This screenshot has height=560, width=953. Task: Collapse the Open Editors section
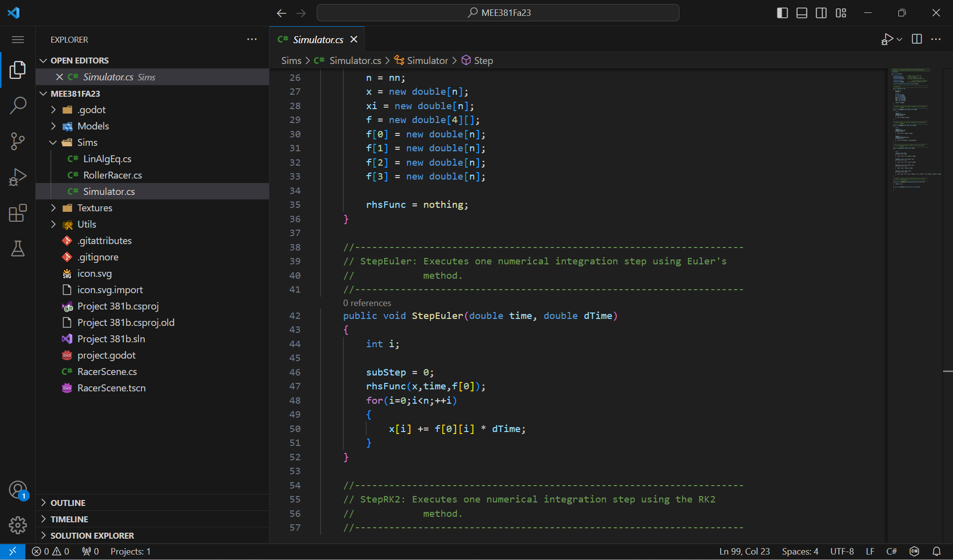pos(43,60)
